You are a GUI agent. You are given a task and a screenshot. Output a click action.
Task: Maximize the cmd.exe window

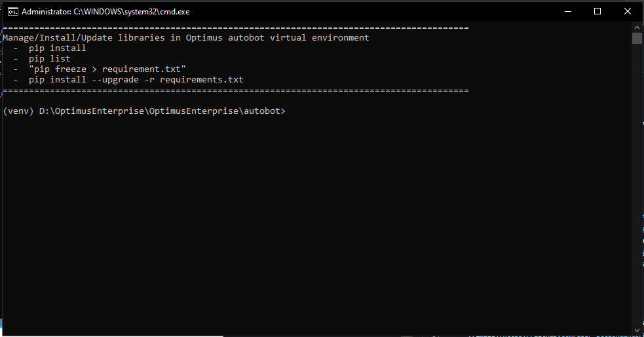(x=597, y=12)
